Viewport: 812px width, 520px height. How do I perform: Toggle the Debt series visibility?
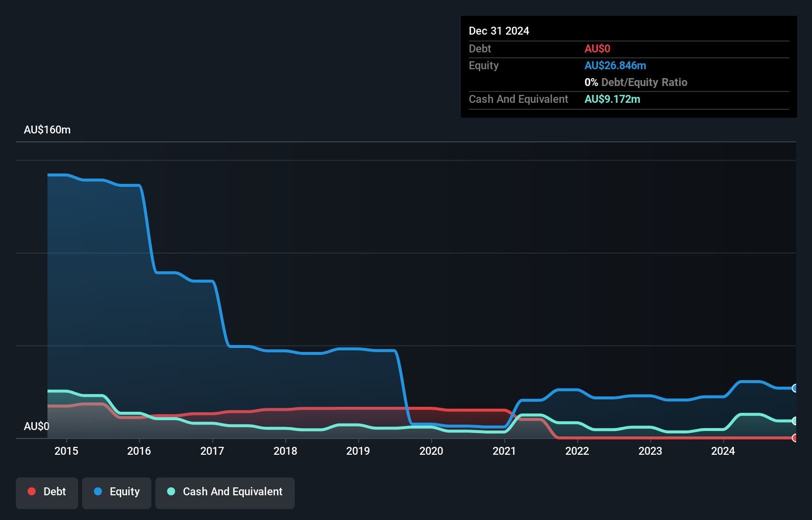click(47, 493)
